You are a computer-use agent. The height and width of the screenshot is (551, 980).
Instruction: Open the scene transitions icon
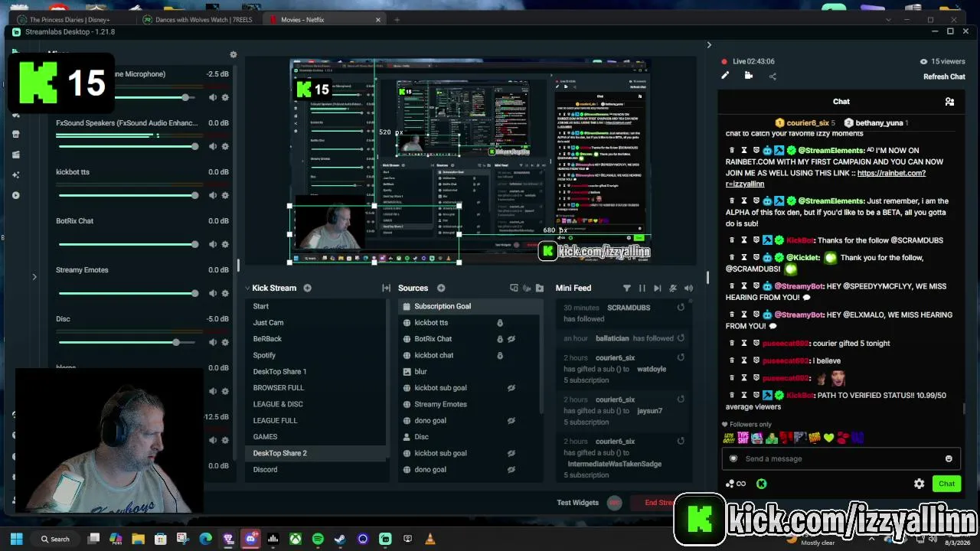tap(386, 288)
